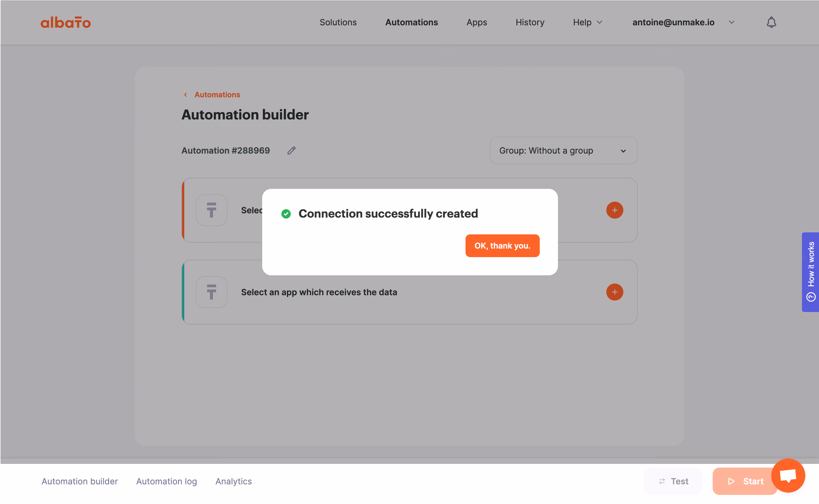The image size is (819, 504).
Task: Open the Analytics tab
Action: pos(233,481)
